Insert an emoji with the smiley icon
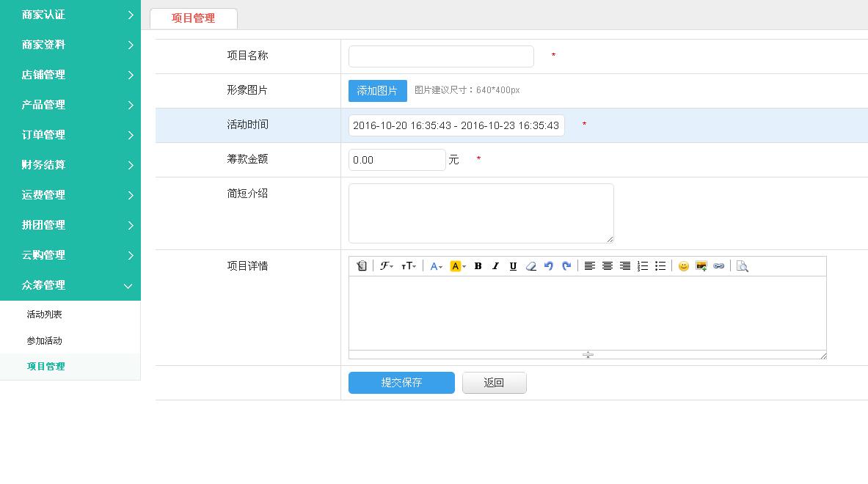 [683, 266]
